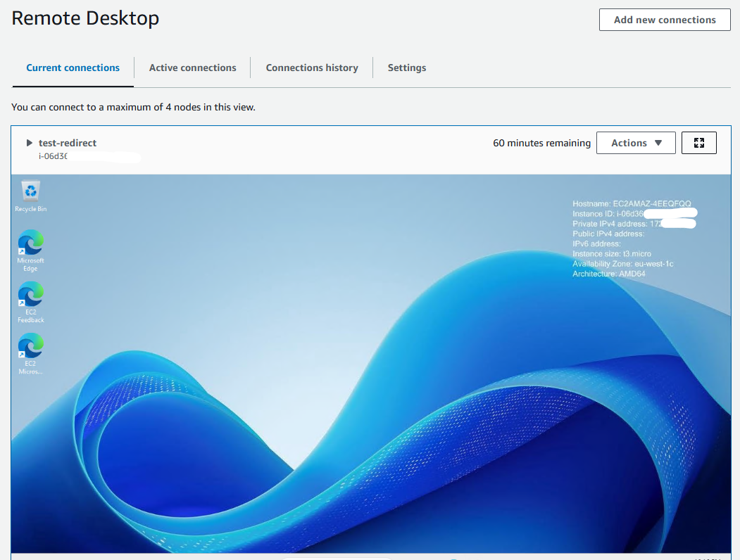Switch to the Active connections tab
This screenshot has width=740, height=560.
192,68
